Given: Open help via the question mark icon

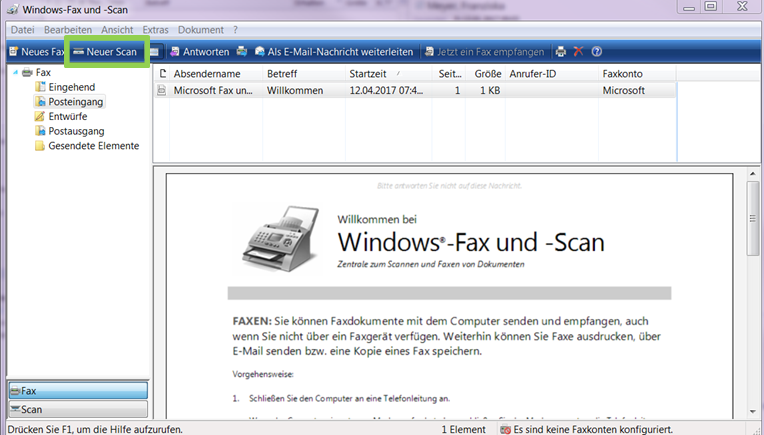Looking at the screenshot, I should tap(597, 52).
